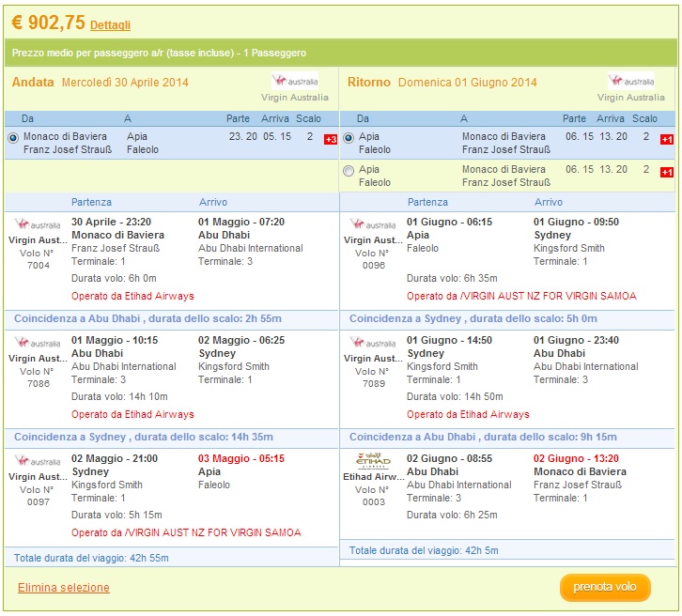Click Operato da VIRGIN SAMOA text under flight 0097
Image resolution: width=682 pixels, height=616 pixels.
pyautogui.click(x=186, y=532)
